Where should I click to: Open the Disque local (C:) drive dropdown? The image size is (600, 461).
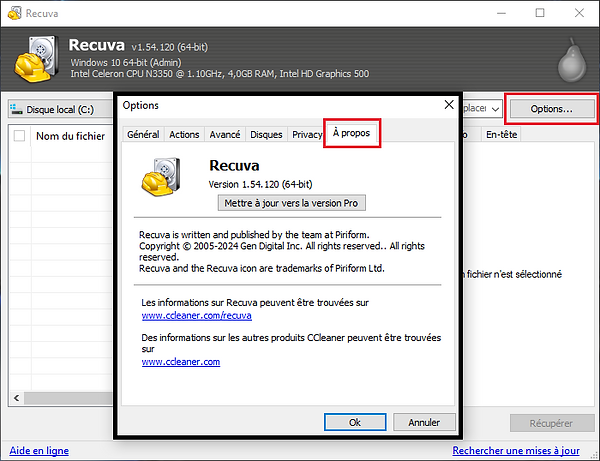[60, 109]
